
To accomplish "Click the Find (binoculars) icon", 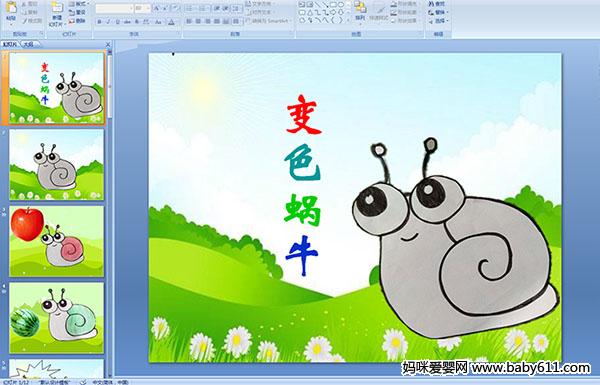I will click(437, 4).
